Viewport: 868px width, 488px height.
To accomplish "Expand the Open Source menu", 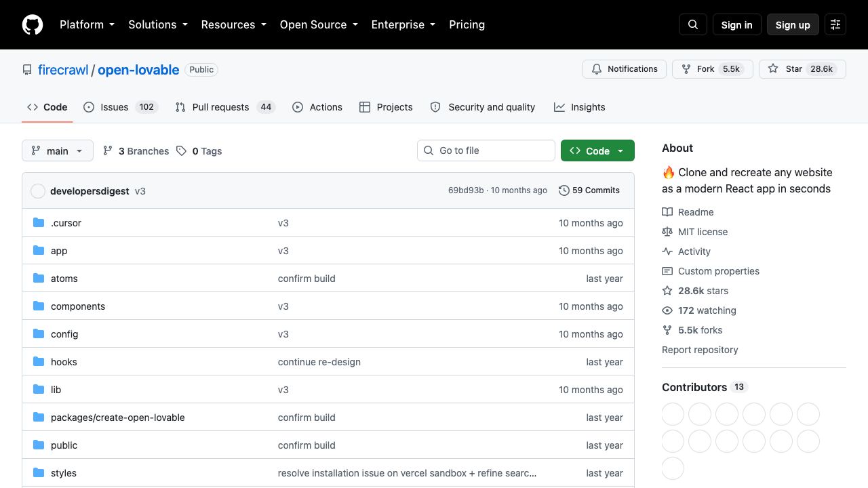I will click(x=319, y=24).
